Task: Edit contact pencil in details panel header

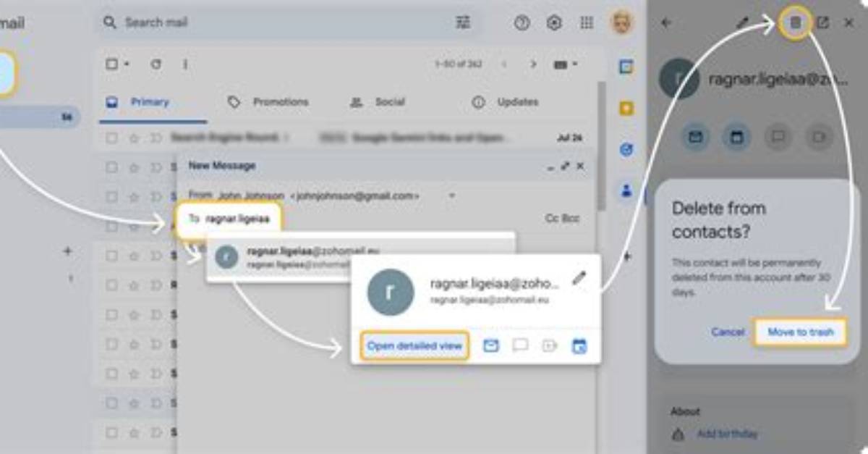Action: pyautogui.click(x=741, y=22)
